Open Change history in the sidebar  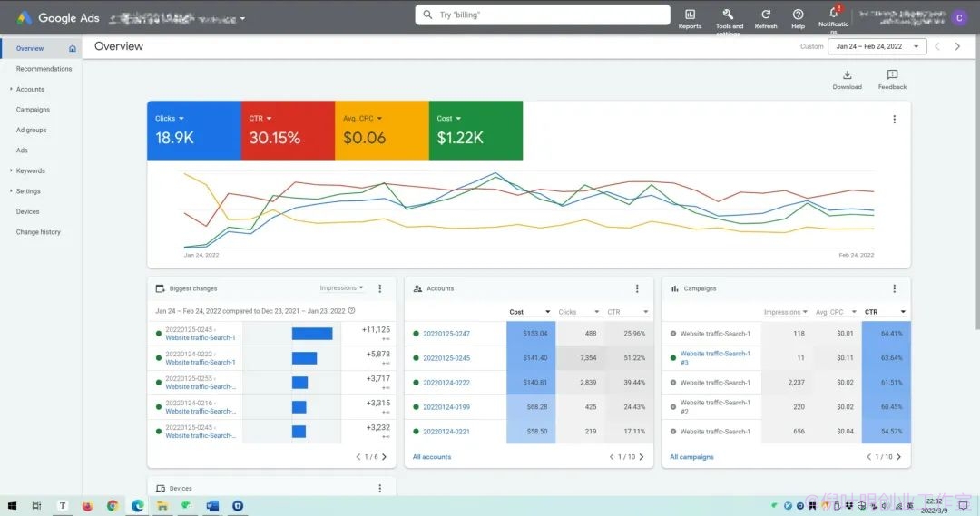click(38, 232)
